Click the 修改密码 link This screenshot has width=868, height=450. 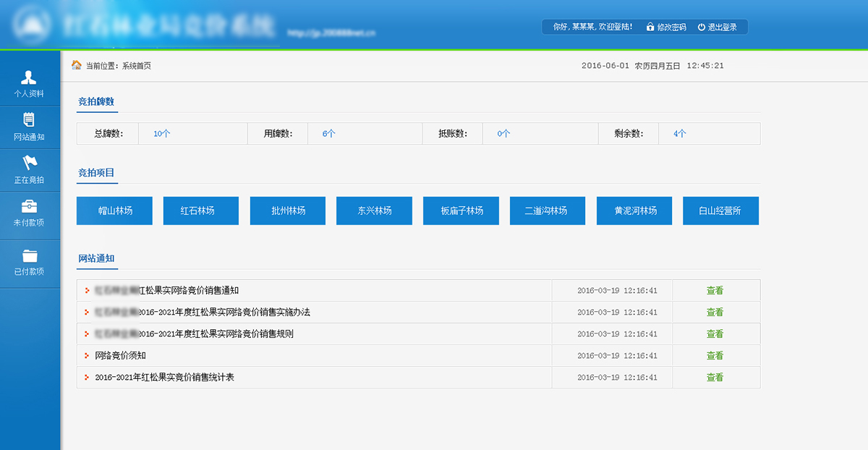pyautogui.click(x=671, y=27)
